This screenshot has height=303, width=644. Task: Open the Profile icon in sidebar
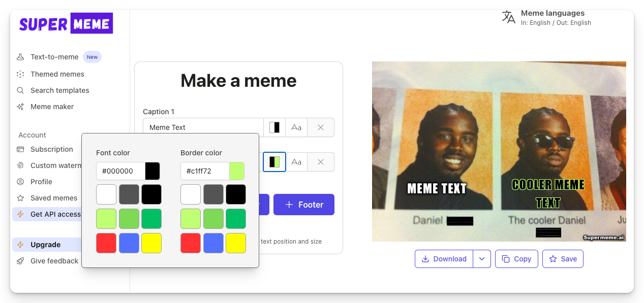(19, 182)
